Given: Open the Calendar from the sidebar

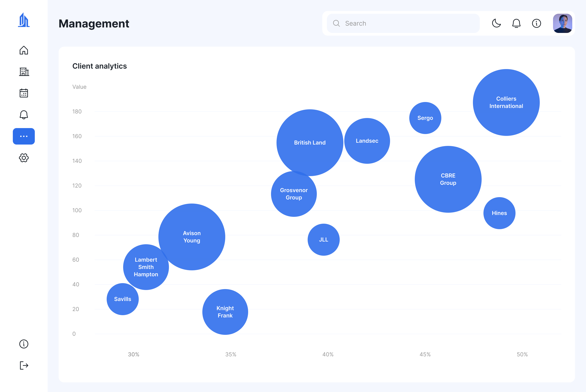Looking at the screenshot, I should coord(24,93).
